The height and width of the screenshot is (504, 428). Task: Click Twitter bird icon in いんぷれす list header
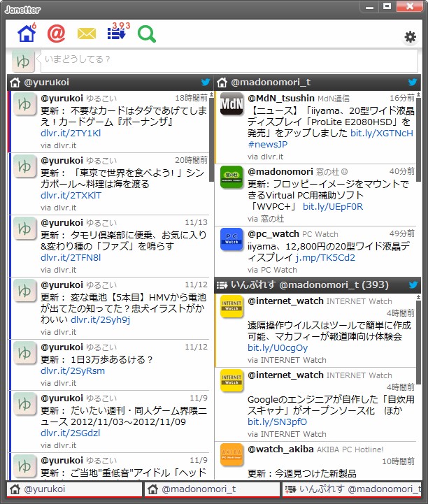tap(413, 285)
